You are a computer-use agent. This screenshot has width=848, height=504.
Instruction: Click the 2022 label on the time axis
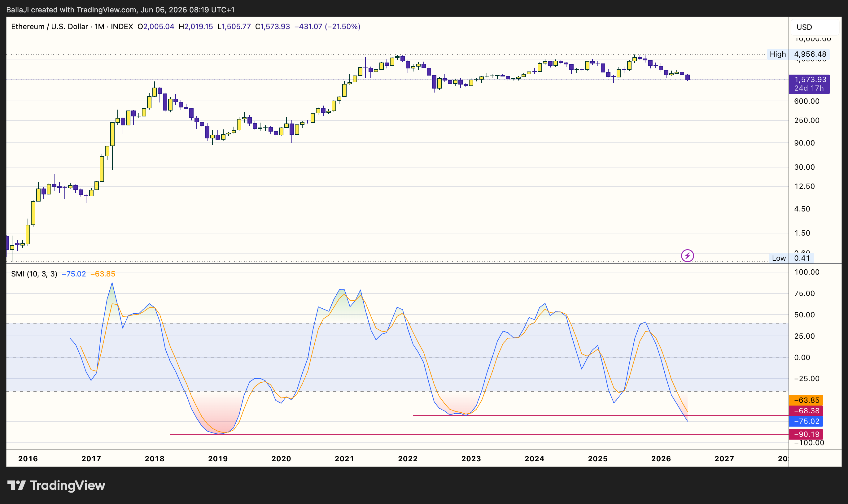click(x=408, y=459)
